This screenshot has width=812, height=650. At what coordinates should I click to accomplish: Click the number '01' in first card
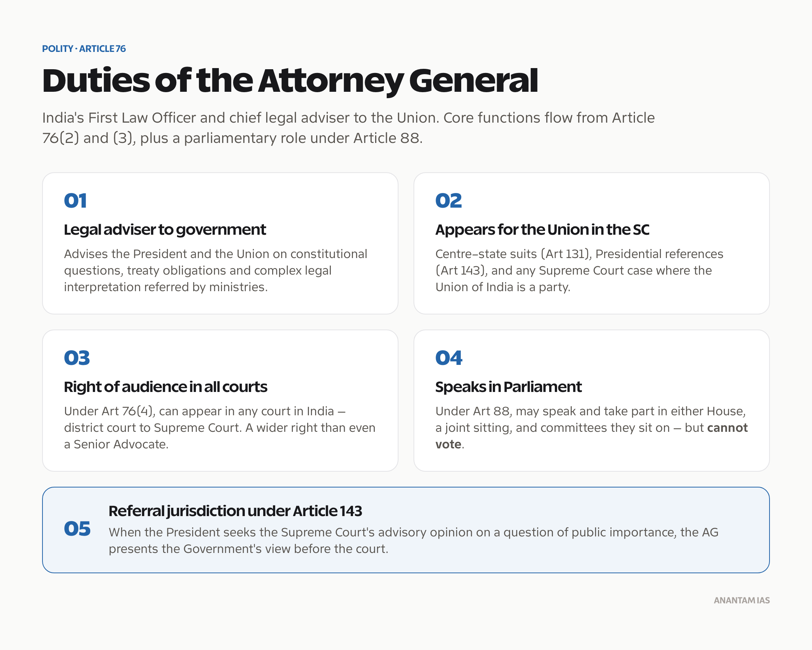click(x=75, y=200)
